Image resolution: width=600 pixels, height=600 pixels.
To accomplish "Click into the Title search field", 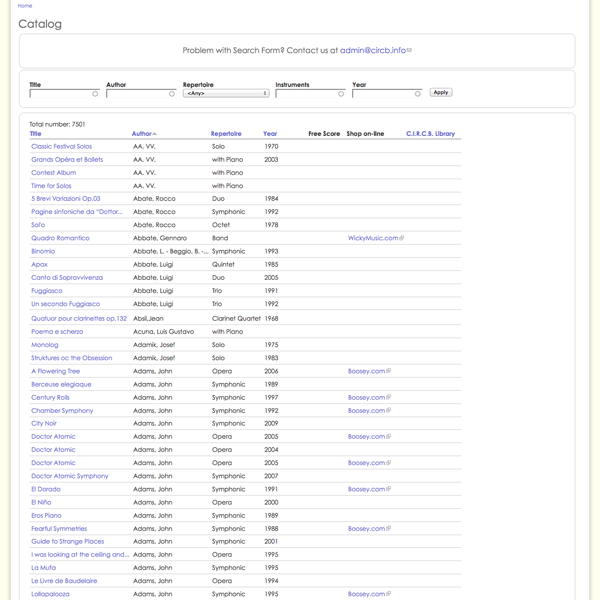I will coord(60,94).
